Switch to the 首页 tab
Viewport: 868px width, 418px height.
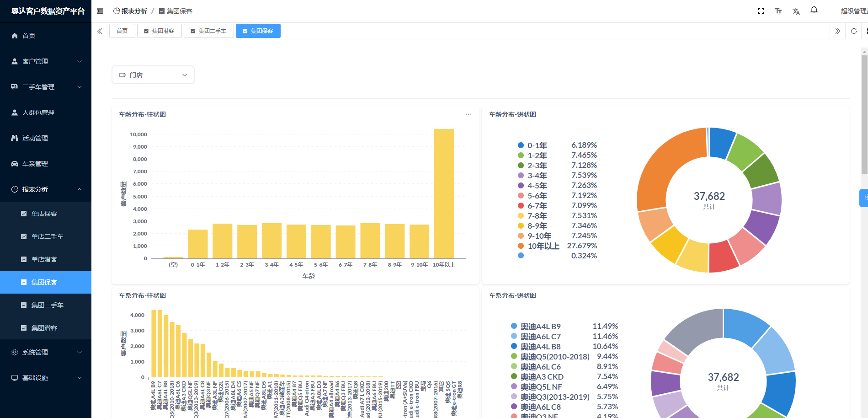(x=122, y=31)
